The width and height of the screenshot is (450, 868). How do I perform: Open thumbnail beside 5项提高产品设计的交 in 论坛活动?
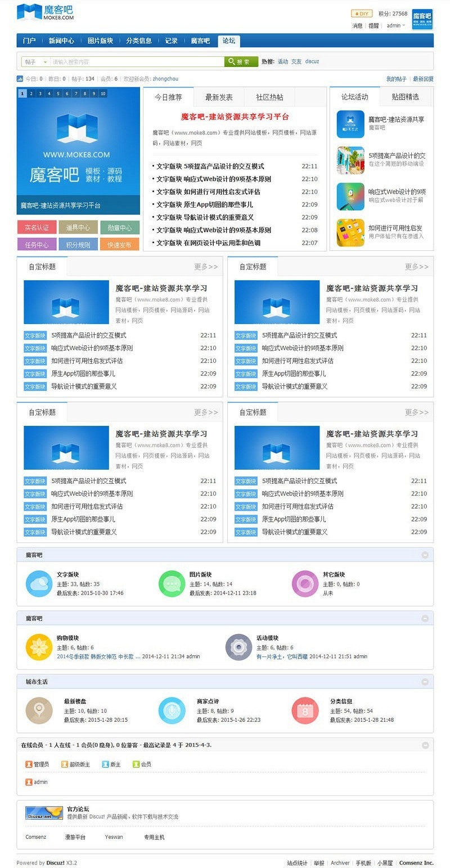[x=350, y=160]
